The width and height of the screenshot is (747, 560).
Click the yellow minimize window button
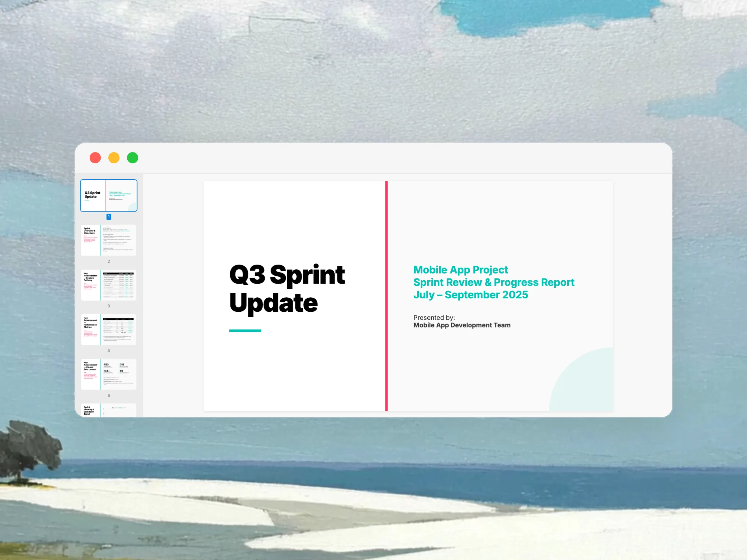pyautogui.click(x=114, y=158)
